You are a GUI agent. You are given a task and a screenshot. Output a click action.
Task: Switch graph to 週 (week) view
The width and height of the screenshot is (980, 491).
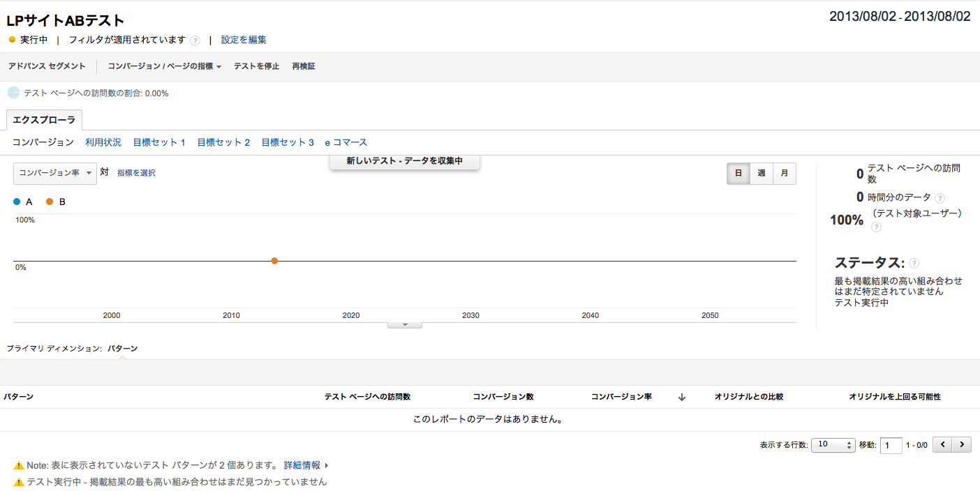[761, 174]
